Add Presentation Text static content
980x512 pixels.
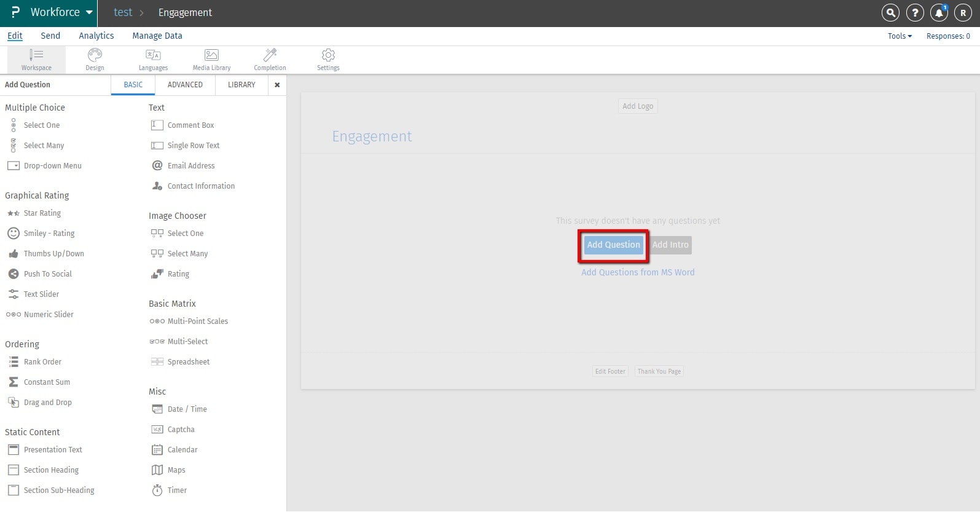click(x=44, y=450)
